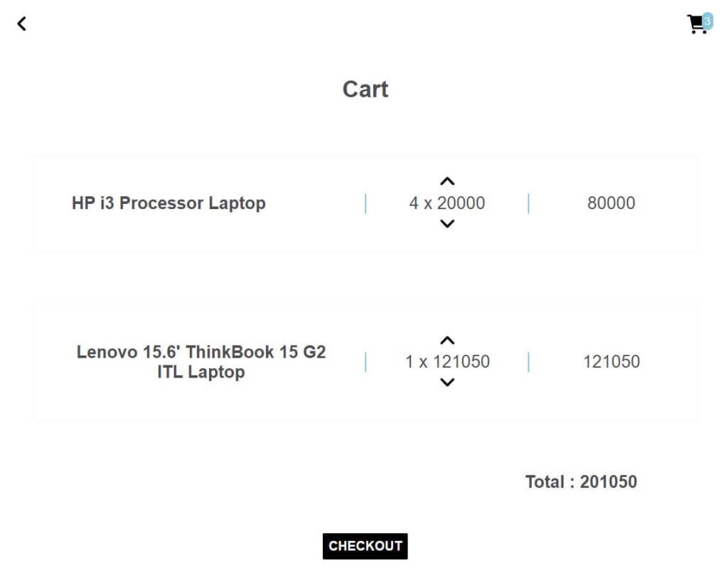Select the 1 x 121050 quantity display
Screen dimensions: 728x578
coord(447,361)
